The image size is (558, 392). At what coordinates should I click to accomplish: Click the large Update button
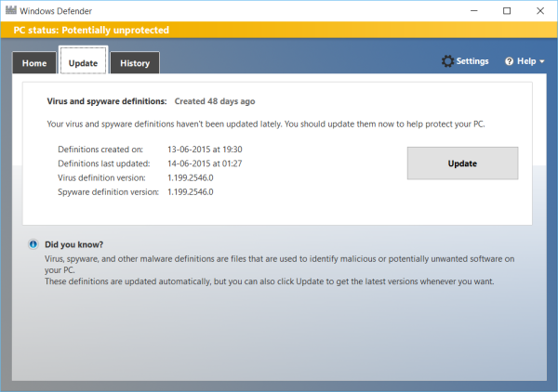[462, 163]
